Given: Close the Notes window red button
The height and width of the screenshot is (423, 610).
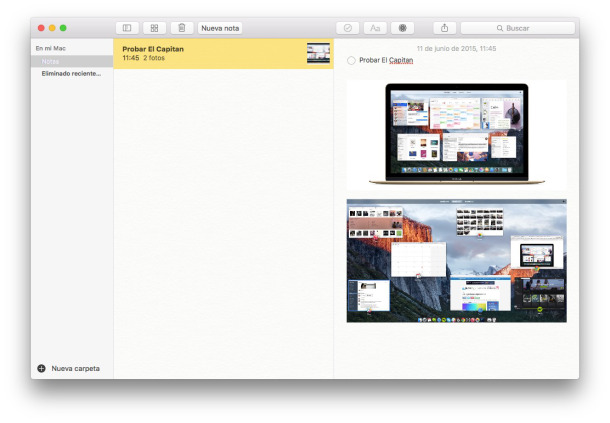Looking at the screenshot, I should [x=41, y=28].
